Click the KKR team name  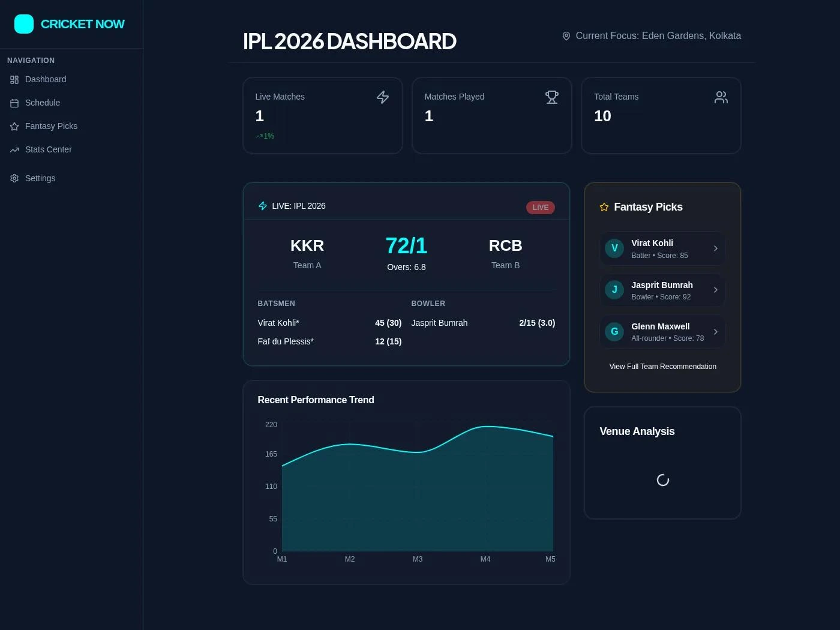(x=307, y=245)
